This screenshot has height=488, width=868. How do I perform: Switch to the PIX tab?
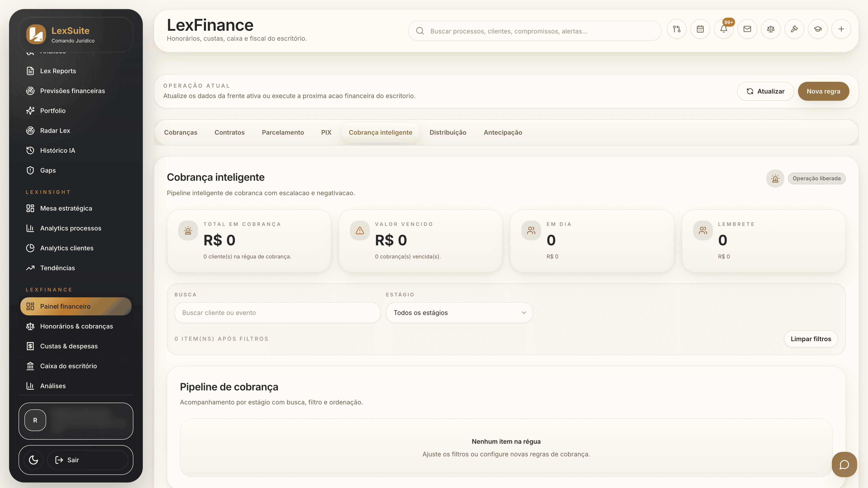(x=326, y=132)
